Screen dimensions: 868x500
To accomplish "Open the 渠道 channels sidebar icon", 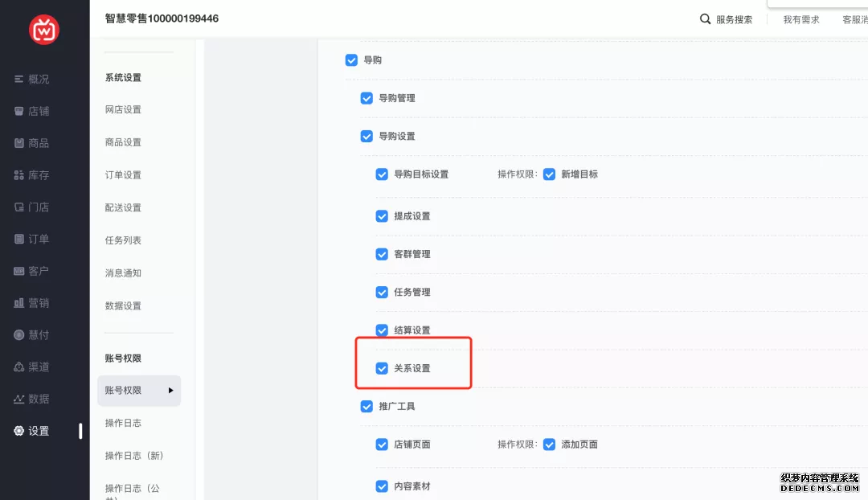I will click(18, 367).
